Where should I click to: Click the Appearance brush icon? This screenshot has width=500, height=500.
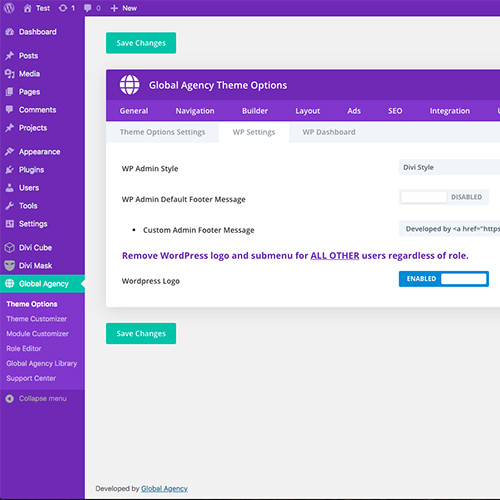10,152
